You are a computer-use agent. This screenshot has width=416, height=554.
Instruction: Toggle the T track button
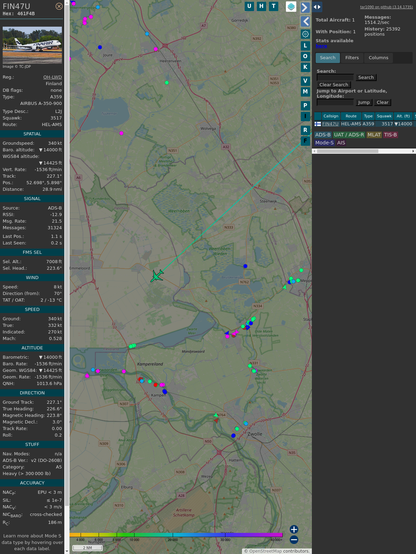273,6
